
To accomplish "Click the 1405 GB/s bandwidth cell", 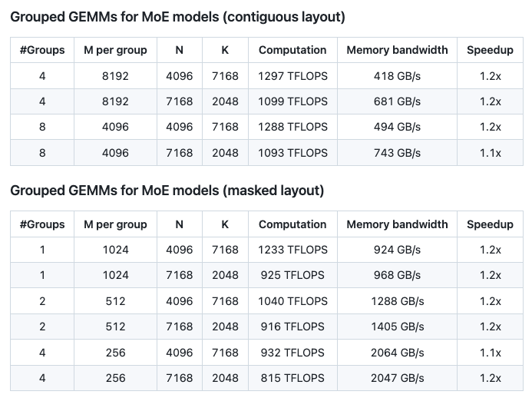I will pos(397,327).
